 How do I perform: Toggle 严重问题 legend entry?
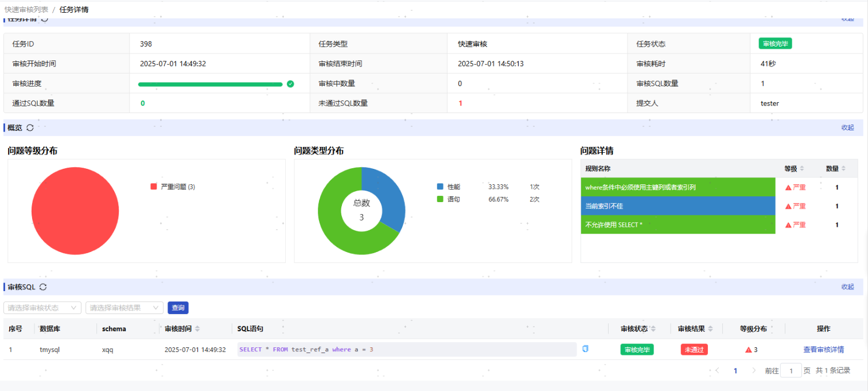click(x=173, y=187)
